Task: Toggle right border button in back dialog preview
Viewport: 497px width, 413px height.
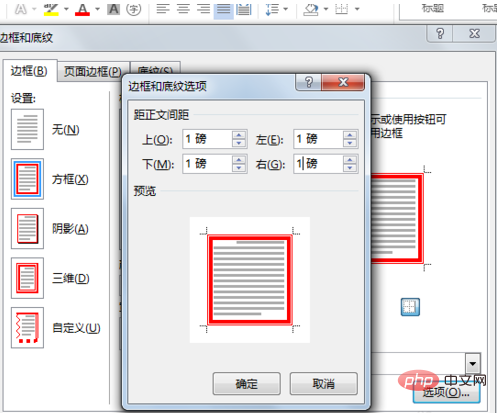Action: [x=410, y=307]
